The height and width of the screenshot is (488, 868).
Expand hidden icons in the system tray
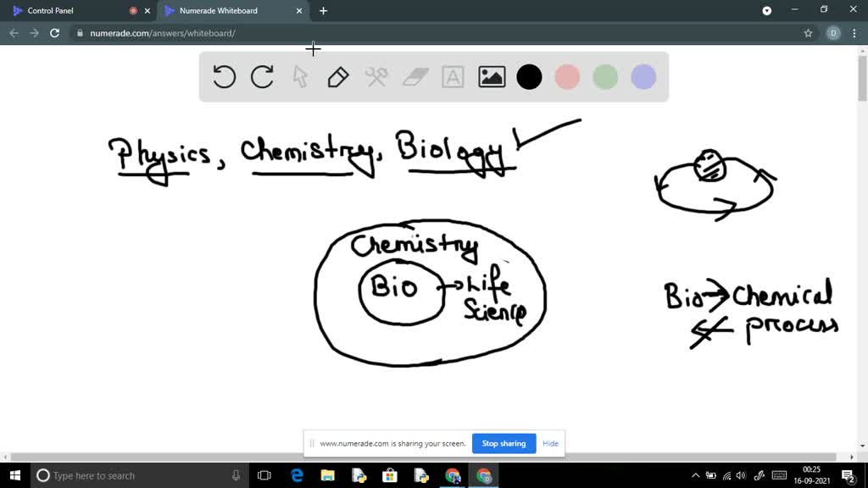(694, 475)
